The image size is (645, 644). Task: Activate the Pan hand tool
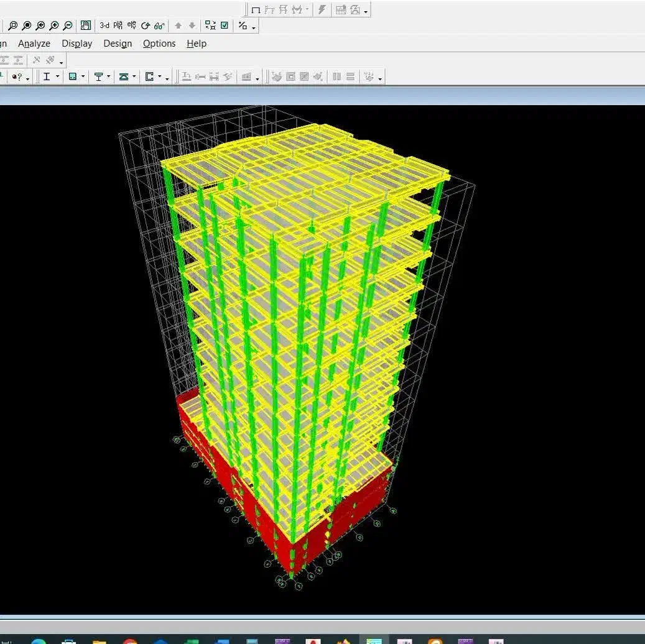pos(86,25)
